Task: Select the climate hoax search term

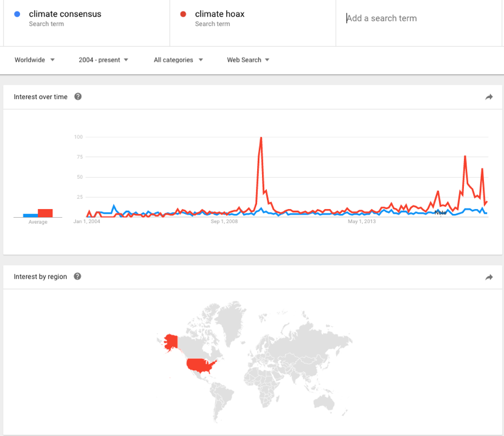Action: pos(219,14)
